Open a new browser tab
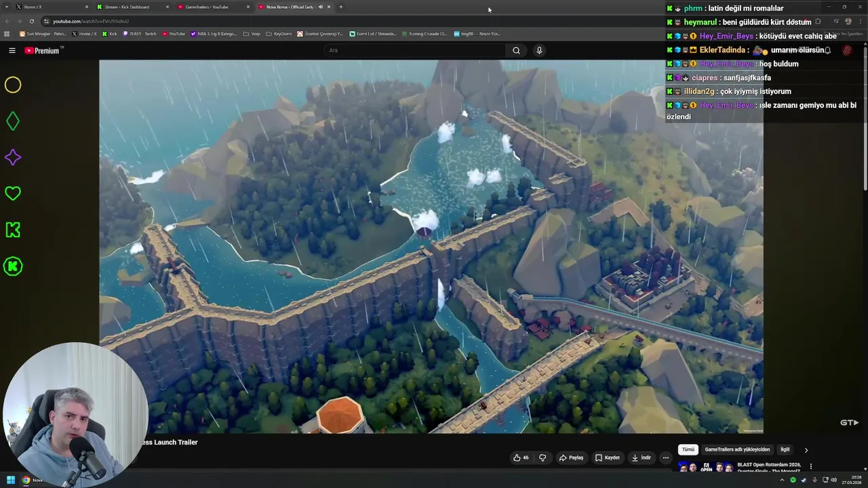The image size is (868, 488). (x=341, y=7)
